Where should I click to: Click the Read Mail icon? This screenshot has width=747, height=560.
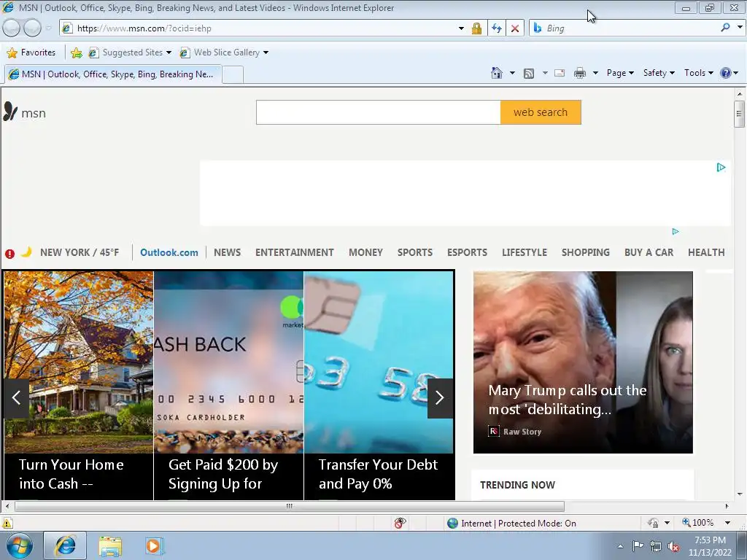click(560, 73)
